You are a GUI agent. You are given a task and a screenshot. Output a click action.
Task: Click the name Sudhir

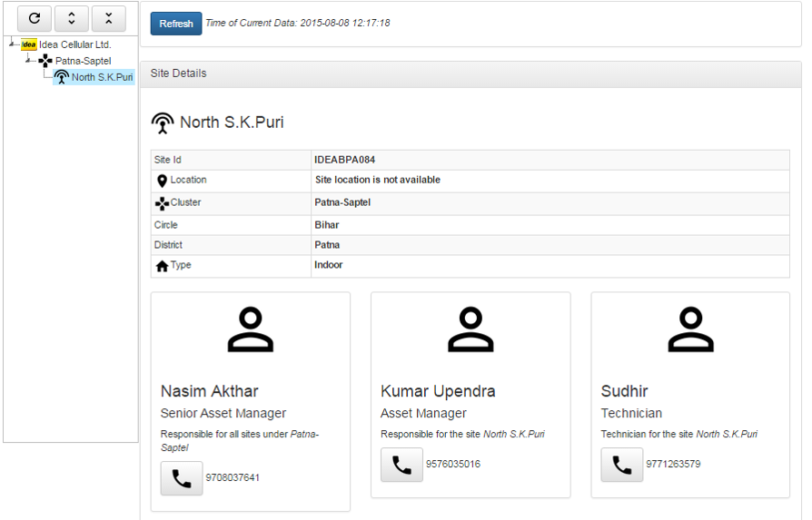(625, 391)
